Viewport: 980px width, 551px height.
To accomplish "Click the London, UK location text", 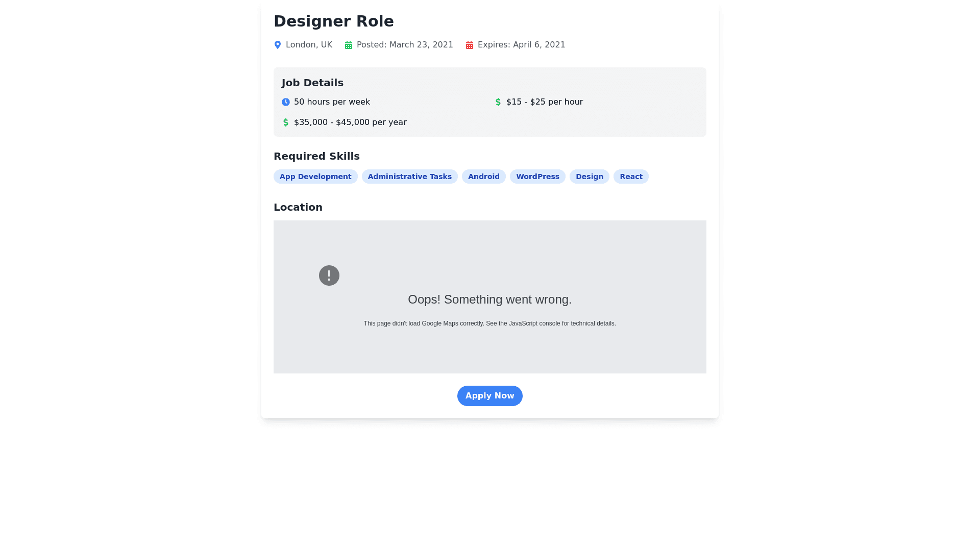I will [309, 45].
